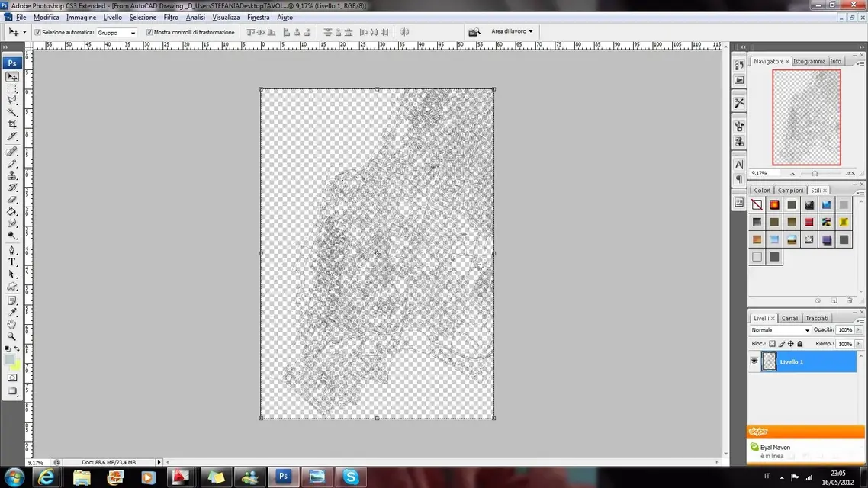Image resolution: width=868 pixels, height=488 pixels.
Task: Click the red style swatch in Stili
Action: coord(809,222)
